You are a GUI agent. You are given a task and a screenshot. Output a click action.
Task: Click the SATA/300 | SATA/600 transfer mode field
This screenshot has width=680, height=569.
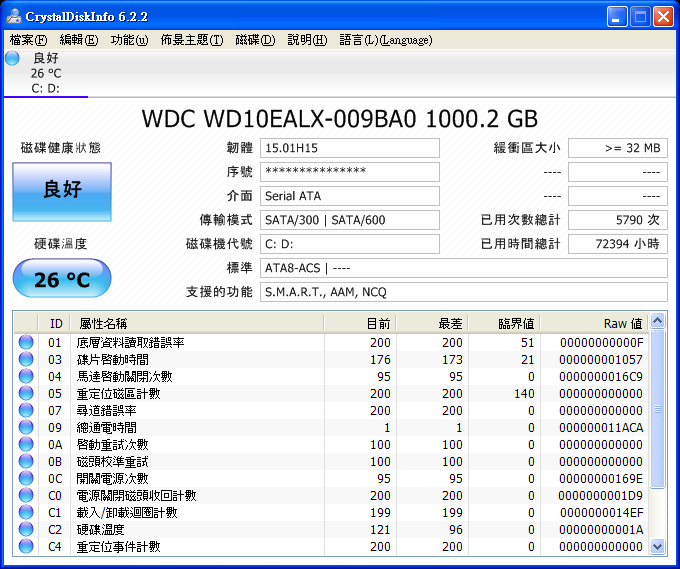[350, 220]
